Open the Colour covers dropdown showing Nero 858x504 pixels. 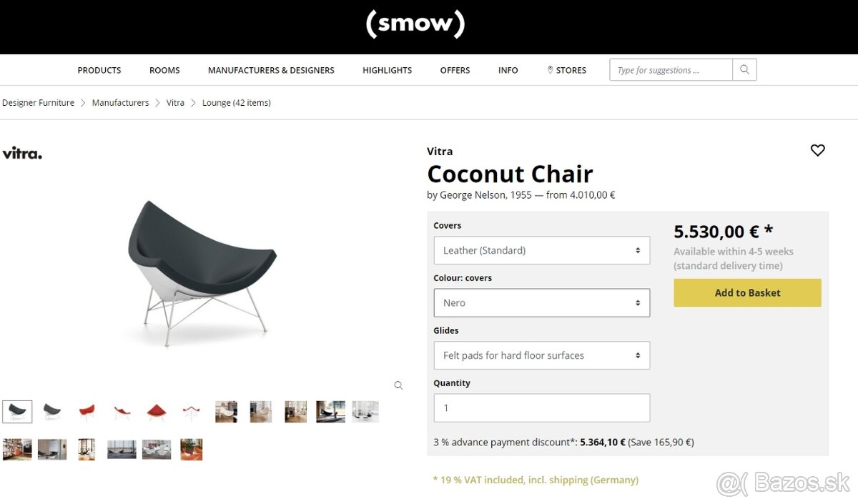point(541,302)
